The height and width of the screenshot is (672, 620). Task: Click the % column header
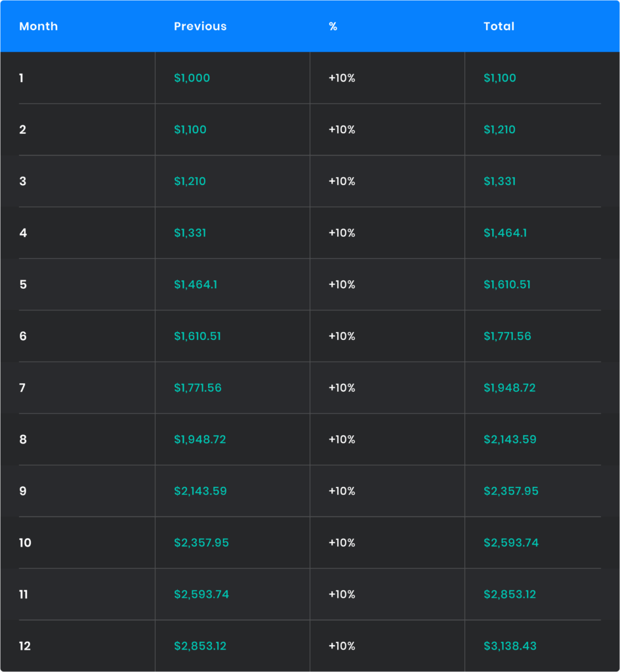pos(333,26)
